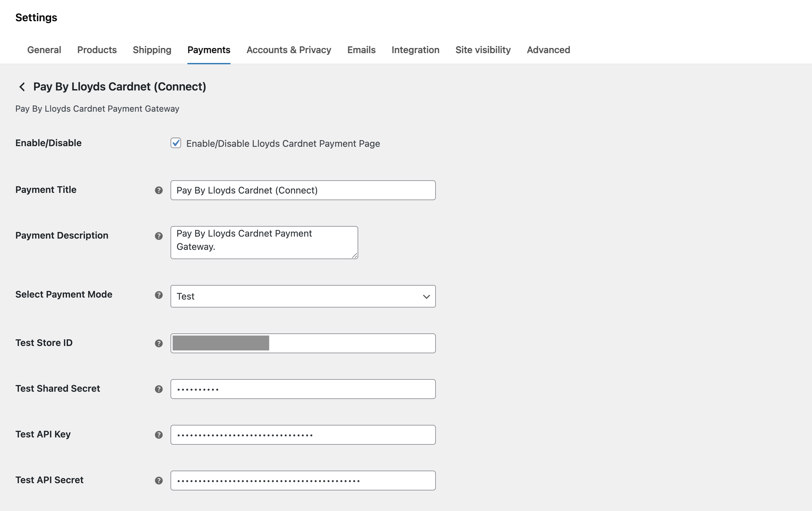
Task: Show help tooltip for Payment Description
Action: 159,236
